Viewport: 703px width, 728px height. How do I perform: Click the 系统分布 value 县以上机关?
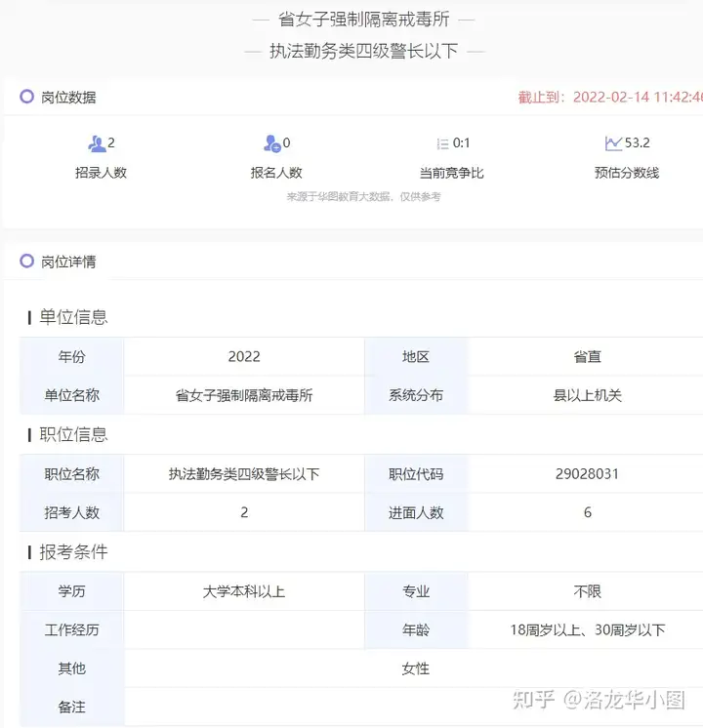click(x=588, y=395)
